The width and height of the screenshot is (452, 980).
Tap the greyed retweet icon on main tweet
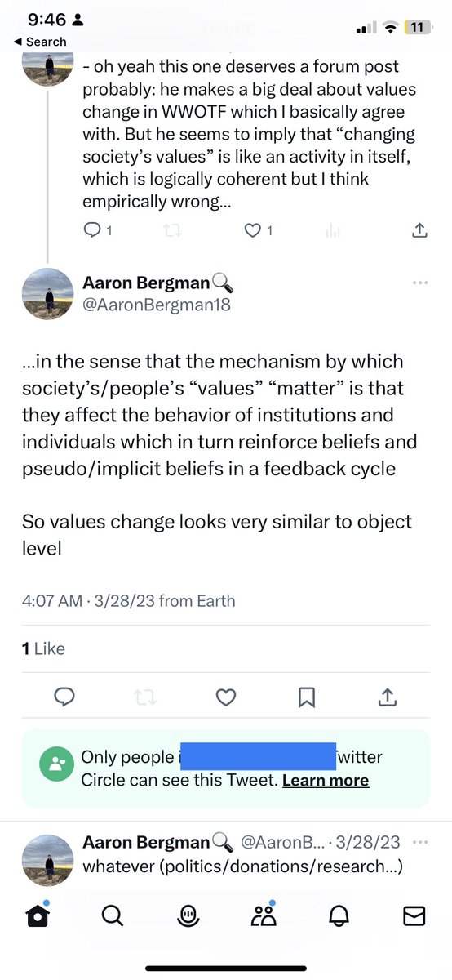point(145,697)
